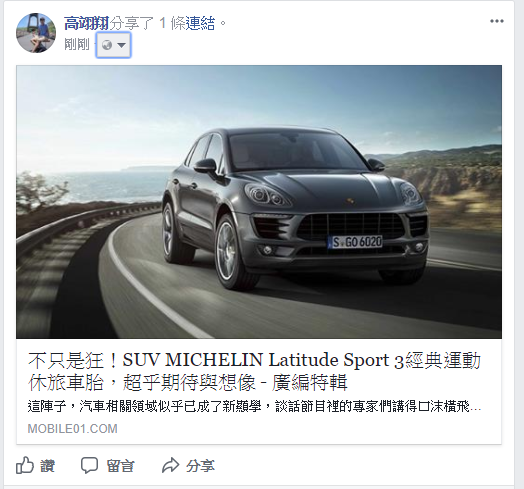Open the post options three-dots menu
The image size is (524, 489).
point(497,21)
